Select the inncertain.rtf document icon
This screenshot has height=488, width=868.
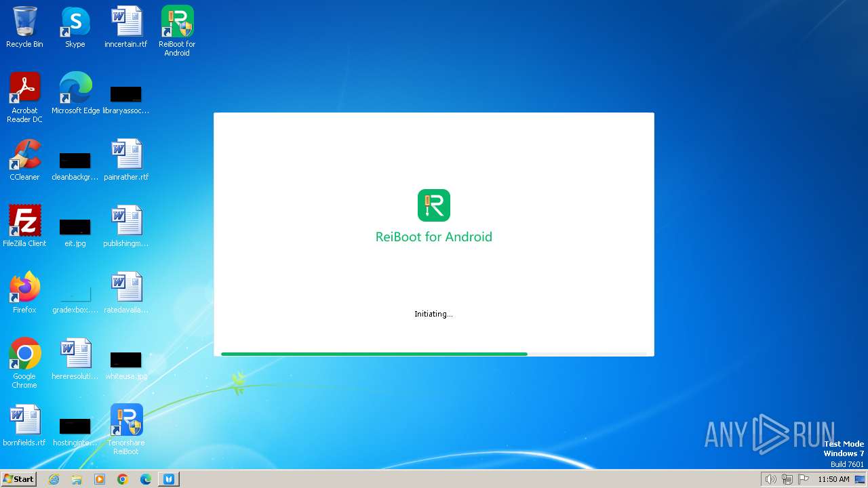coord(126,28)
